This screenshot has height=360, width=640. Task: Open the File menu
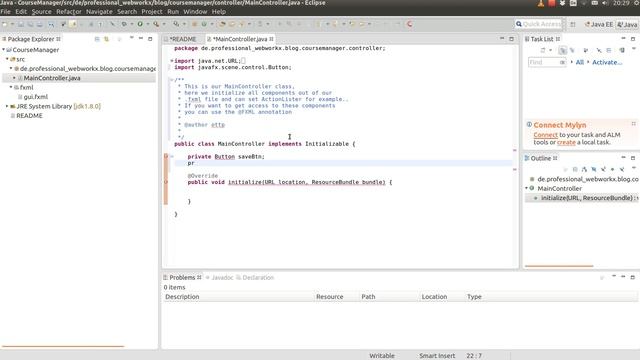click(5, 11)
